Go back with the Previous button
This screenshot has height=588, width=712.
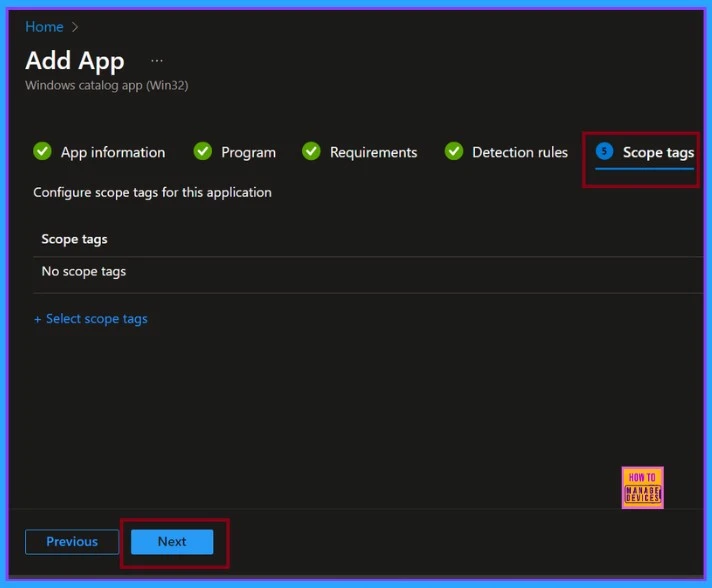pos(72,542)
